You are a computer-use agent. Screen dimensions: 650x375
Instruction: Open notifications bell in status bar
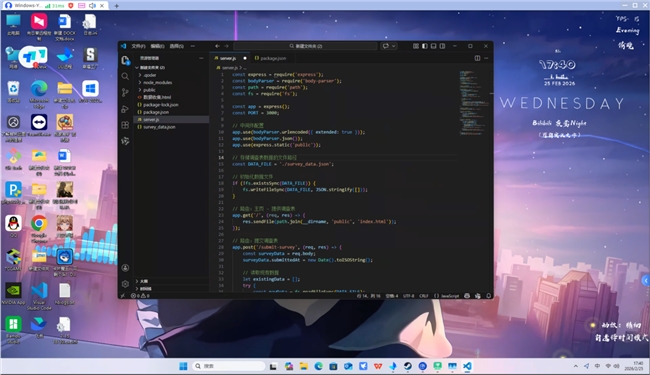click(x=488, y=296)
